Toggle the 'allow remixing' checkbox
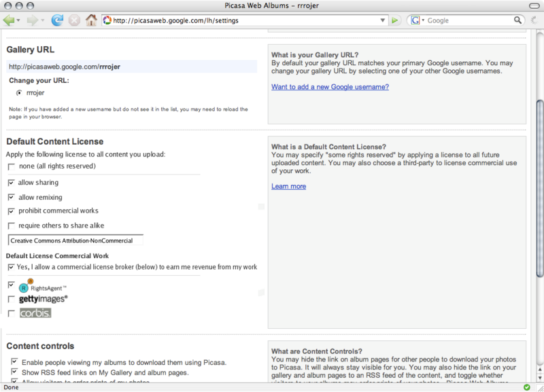Image resolution: width=544 pixels, height=392 pixels. click(11, 197)
